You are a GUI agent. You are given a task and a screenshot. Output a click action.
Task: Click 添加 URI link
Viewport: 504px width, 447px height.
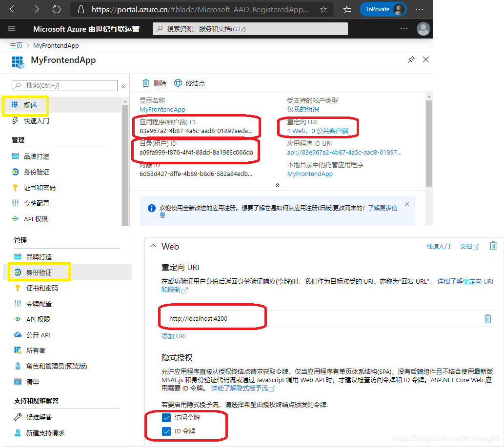click(174, 336)
